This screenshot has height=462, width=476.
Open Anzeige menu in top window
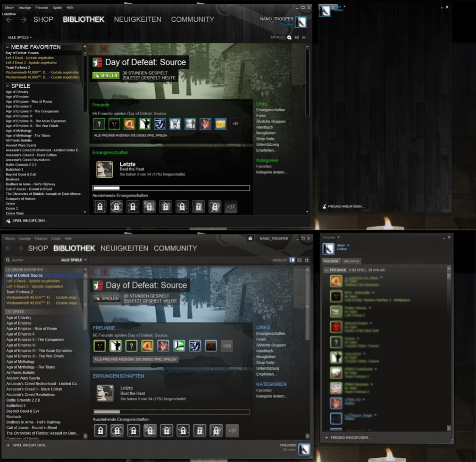pos(25,8)
